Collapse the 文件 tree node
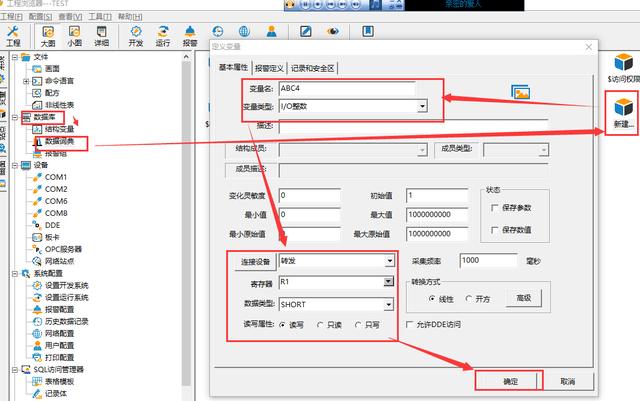Screen dimensions: 640x401 (15, 57)
